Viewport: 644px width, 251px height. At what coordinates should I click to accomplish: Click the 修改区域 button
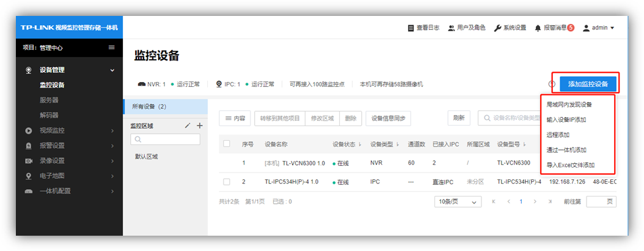323,118
